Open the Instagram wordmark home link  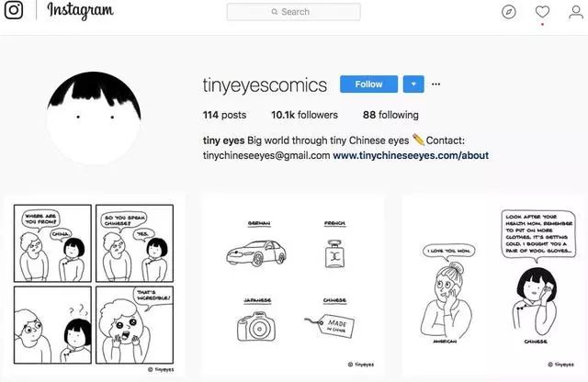pyautogui.click(x=80, y=10)
